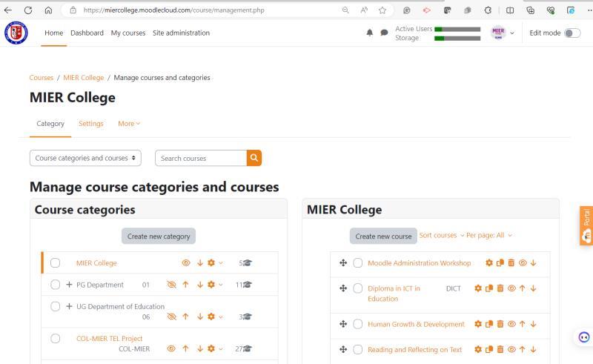The width and height of the screenshot is (593, 364).
Task: Move PG Department category up with arrow
Action: (x=185, y=285)
